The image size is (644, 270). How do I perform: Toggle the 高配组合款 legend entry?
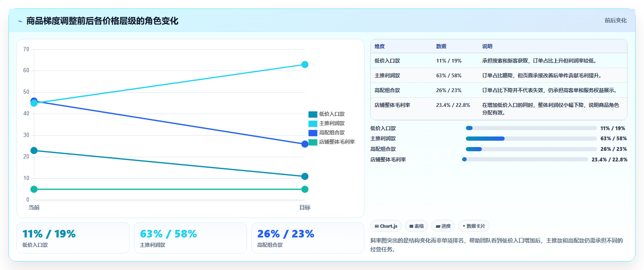coord(326,133)
